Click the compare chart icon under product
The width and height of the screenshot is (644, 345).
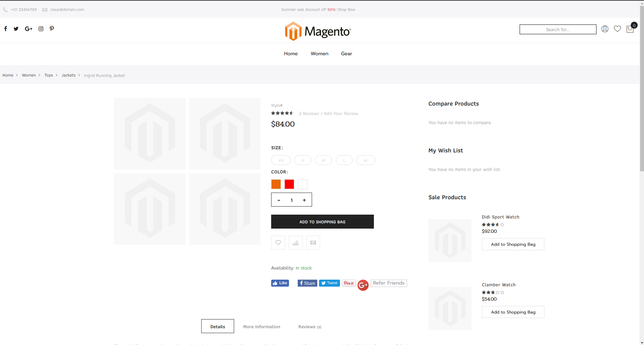(296, 243)
